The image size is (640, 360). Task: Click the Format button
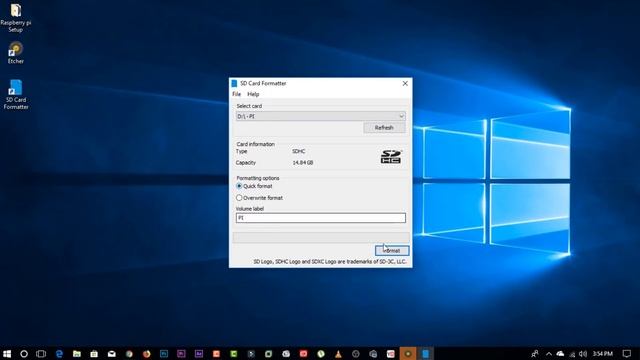392,251
